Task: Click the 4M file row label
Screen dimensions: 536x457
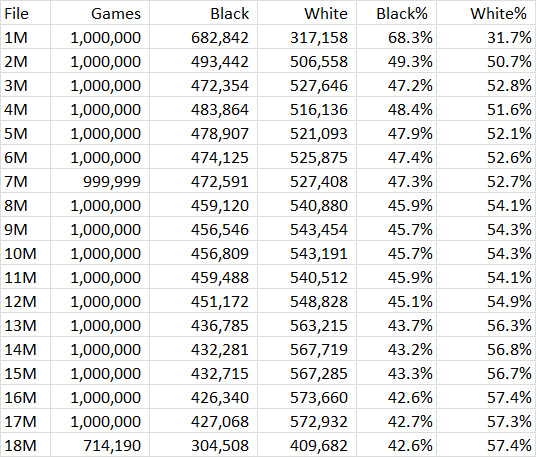Action: (x=26, y=109)
